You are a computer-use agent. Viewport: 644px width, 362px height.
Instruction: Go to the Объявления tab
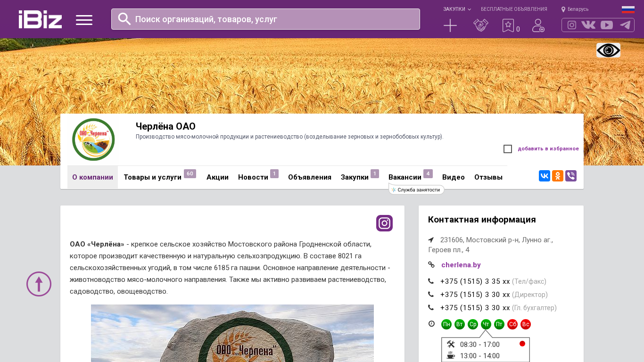[x=310, y=177]
